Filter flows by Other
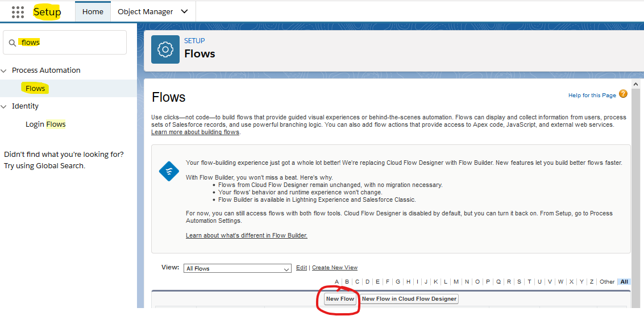Image resolution: width=644 pixels, height=316 pixels. [607, 282]
